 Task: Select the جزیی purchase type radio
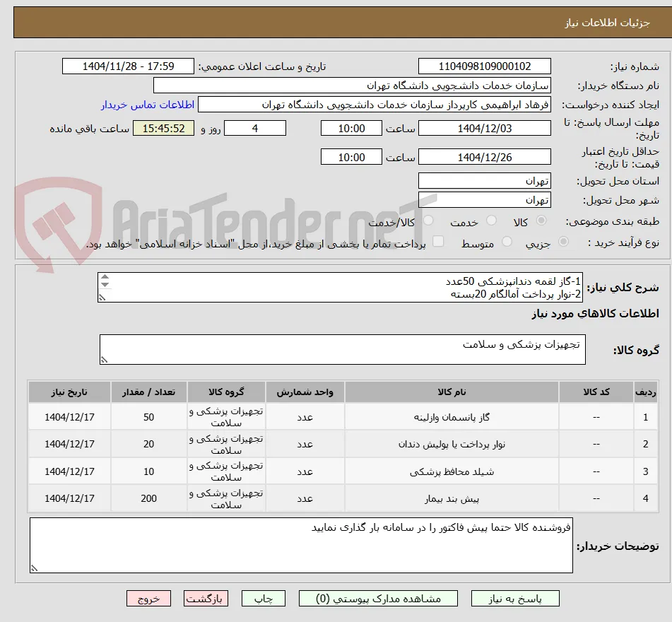click(x=563, y=242)
